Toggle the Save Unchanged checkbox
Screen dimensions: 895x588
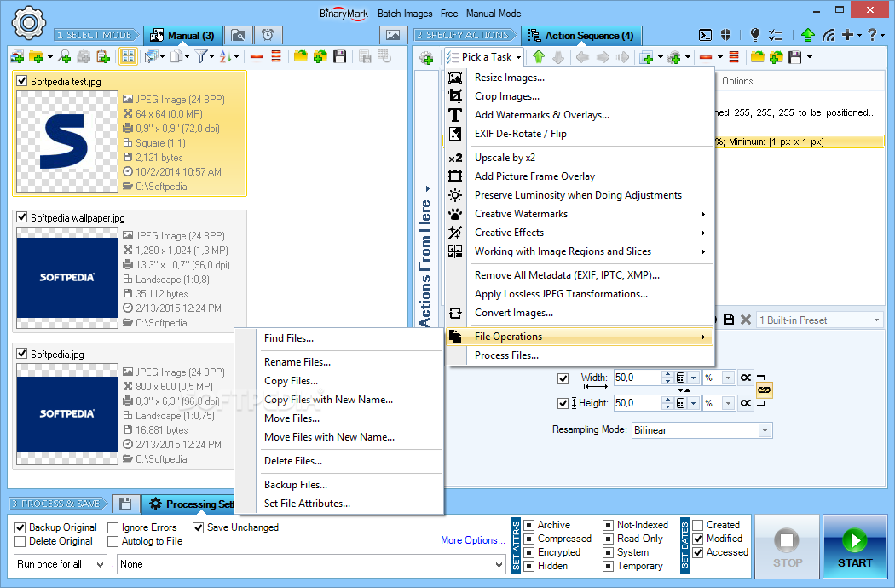[x=198, y=527]
